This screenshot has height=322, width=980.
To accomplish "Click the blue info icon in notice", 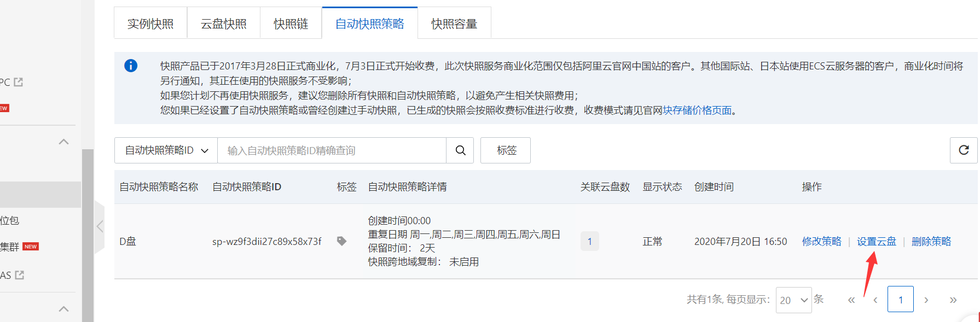I will [x=131, y=66].
